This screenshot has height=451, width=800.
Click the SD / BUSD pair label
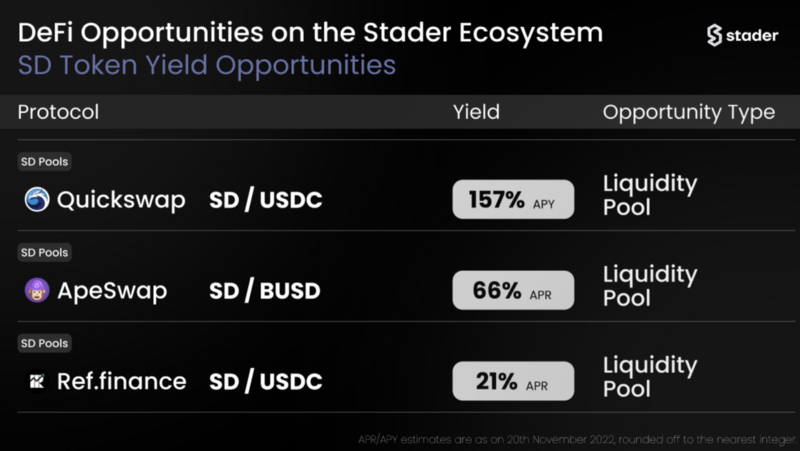tap(265, 291)
